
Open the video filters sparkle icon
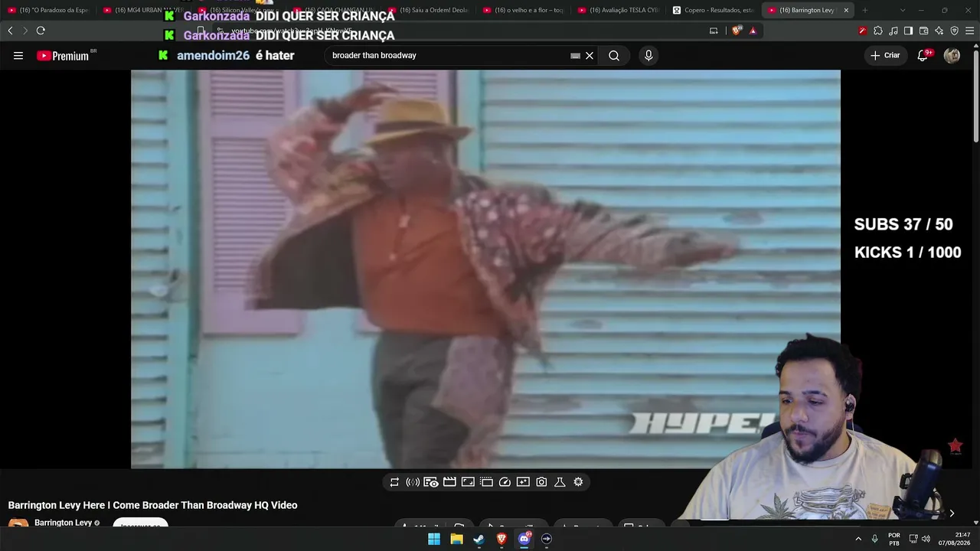(523, 482)
